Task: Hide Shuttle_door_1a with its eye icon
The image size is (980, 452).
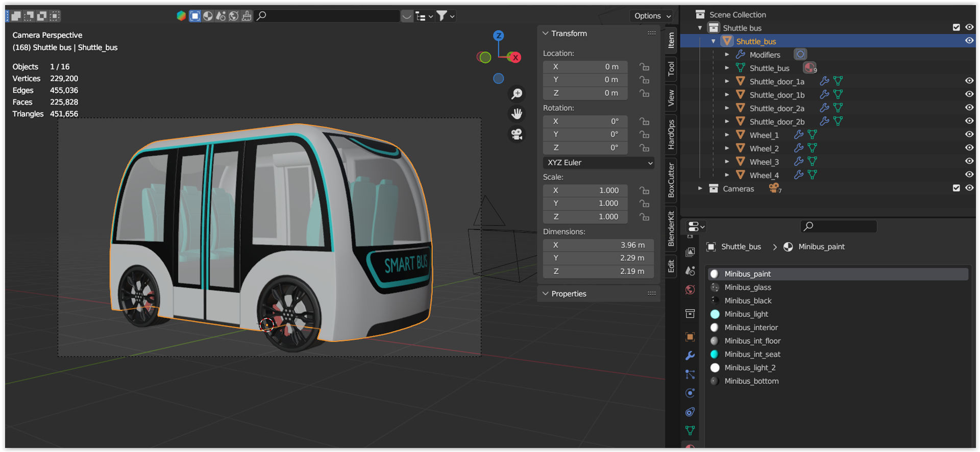Action: coord(969,81)
